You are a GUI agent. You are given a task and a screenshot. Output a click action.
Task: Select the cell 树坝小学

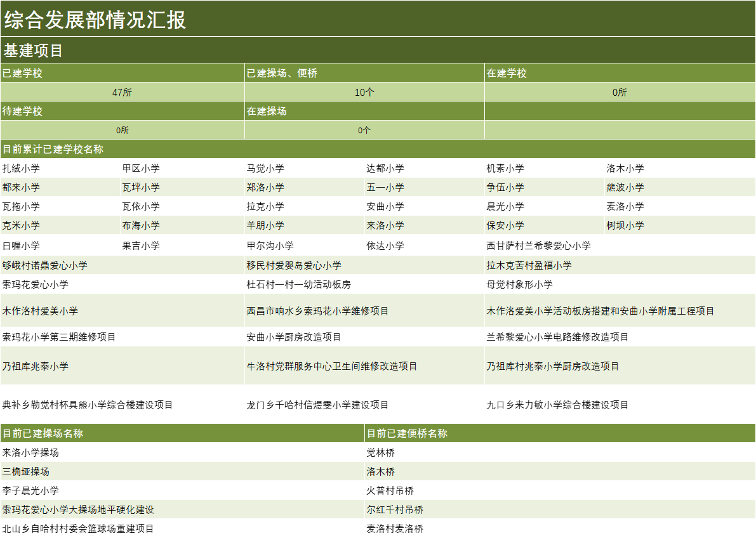(x=680, y=225)
